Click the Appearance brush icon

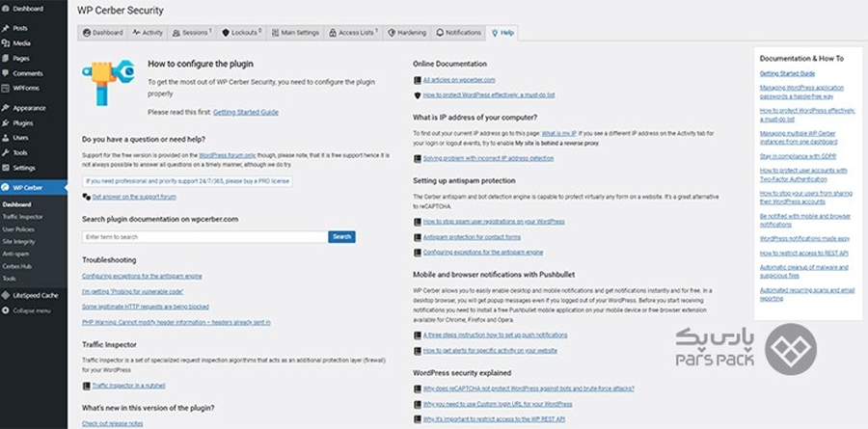point(6,109)
